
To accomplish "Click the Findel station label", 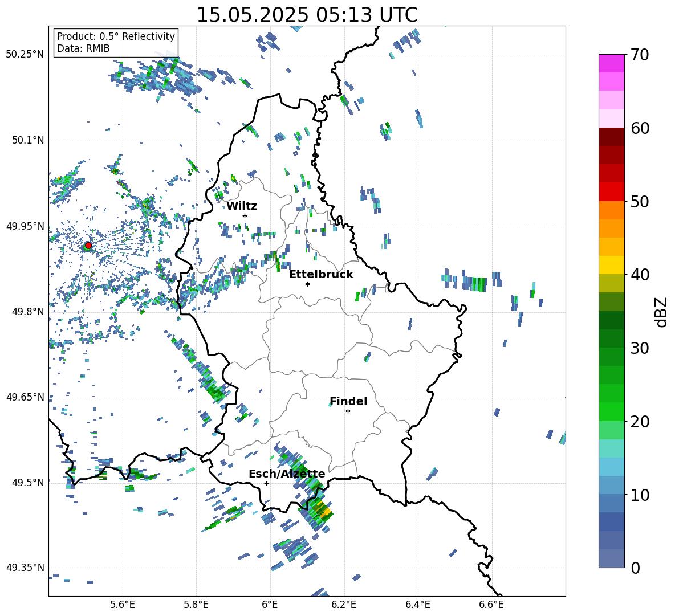I will pos(348,401).
